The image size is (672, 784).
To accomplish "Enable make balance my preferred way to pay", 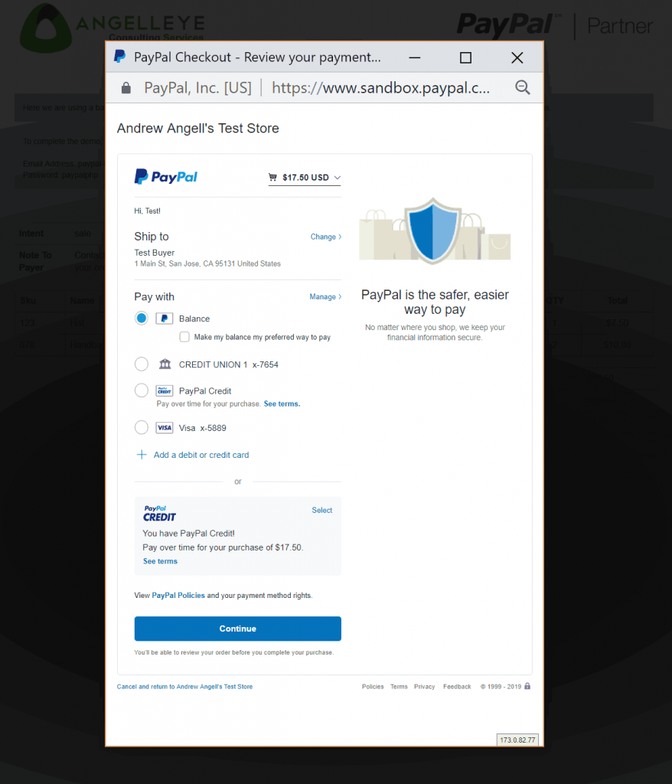I will tap(184, 336).
